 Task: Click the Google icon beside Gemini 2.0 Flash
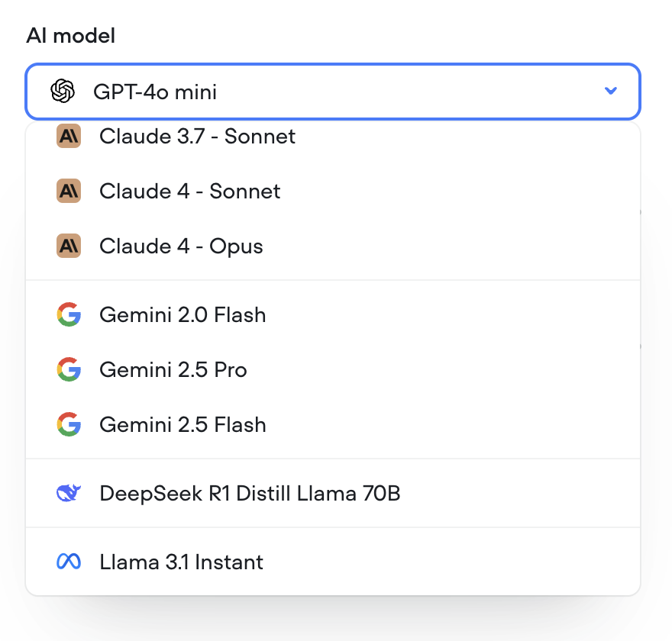pos(68,314)
